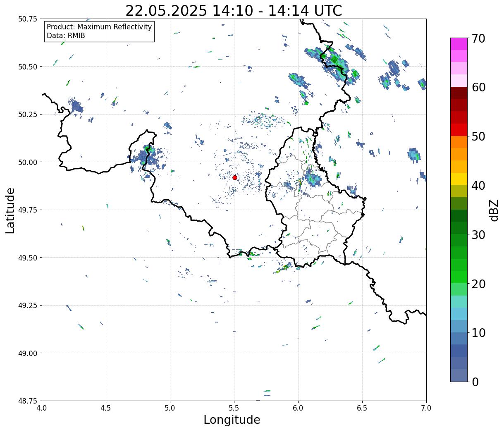Click the dark green colorbar segment near 35
Screen dimensions: 504x430
pos(459,216)
